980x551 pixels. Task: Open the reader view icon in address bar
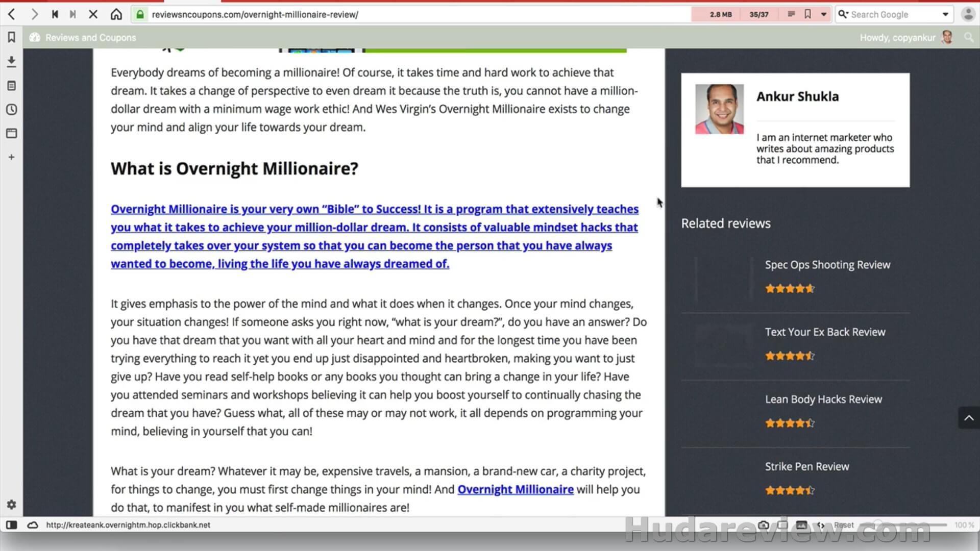pos(791,14)
